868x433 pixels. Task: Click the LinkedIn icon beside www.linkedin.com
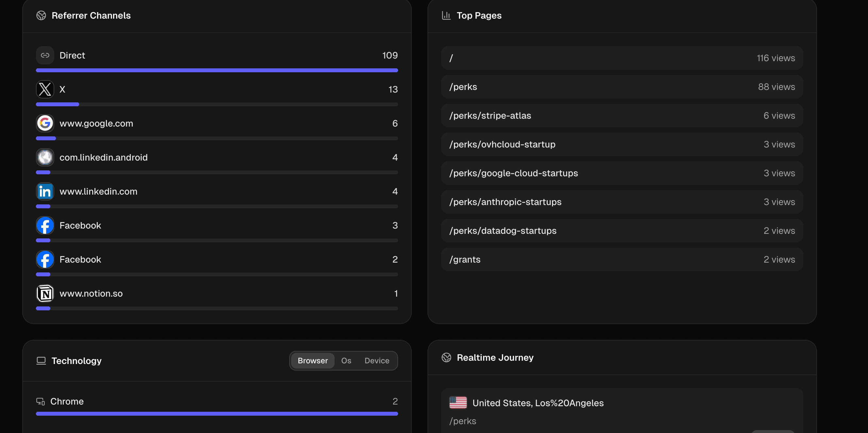[45, 191]
